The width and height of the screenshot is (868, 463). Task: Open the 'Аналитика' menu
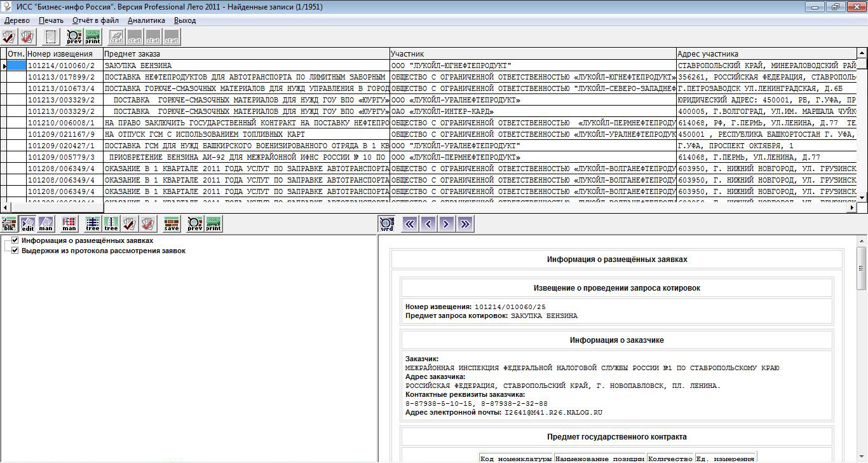click(146, 20)
